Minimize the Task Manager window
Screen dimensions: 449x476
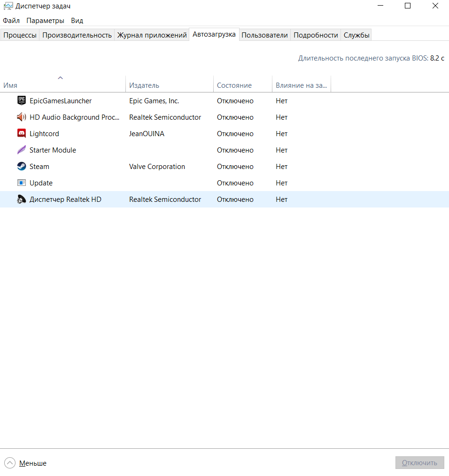(380, 6)
